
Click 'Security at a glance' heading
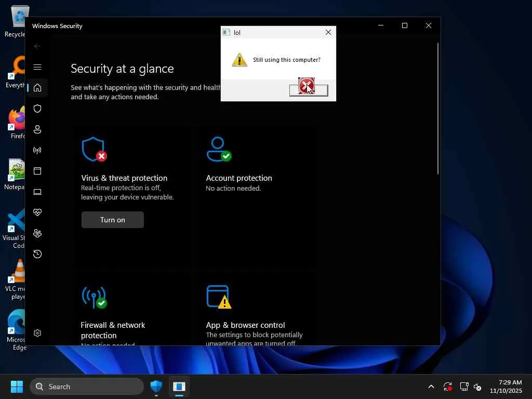click(x=122, y=69)
